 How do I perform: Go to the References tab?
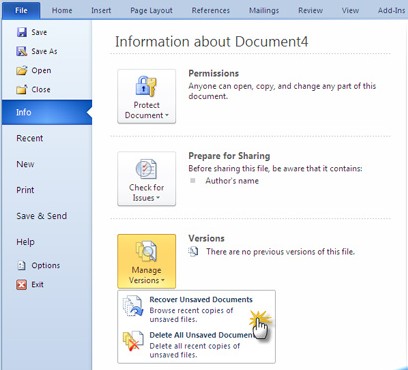click(x=211, y=10)
